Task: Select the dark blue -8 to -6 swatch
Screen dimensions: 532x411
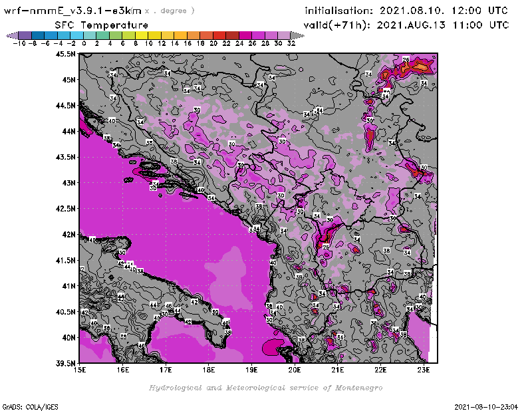Action: pyautogui.click(x=38, y=35)
